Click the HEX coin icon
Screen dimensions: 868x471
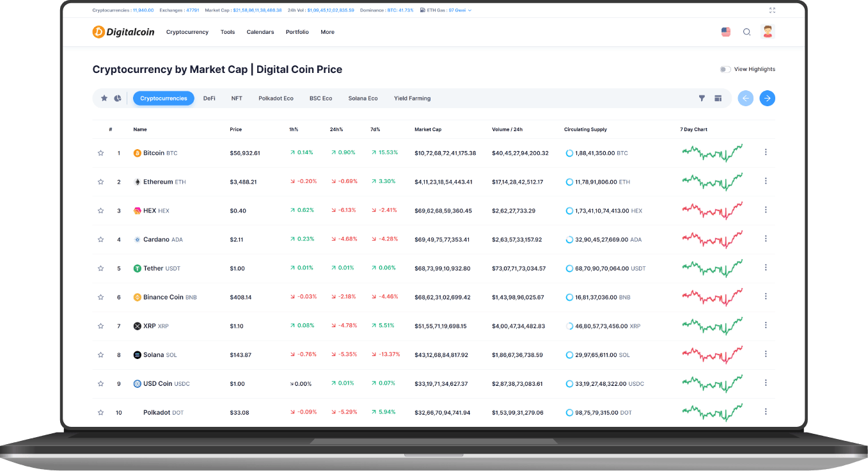tap(137, 211)
